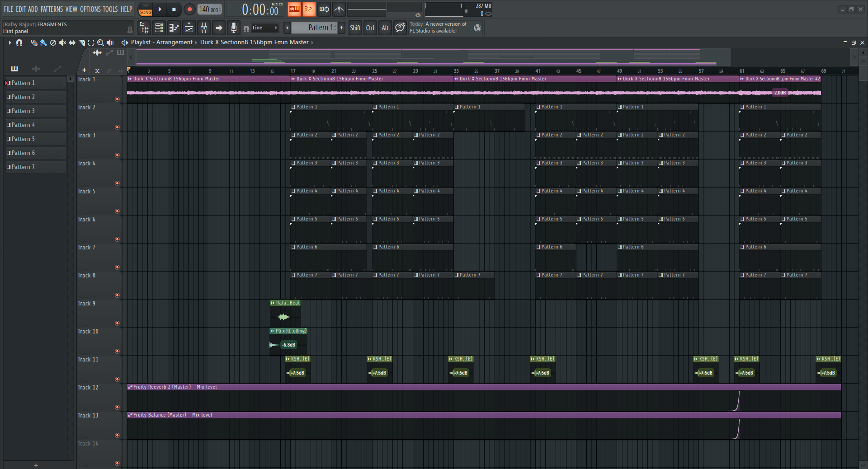868x469 pixels.
Task: Open the Piano roll view icon
Action: [x=174, y=28]
